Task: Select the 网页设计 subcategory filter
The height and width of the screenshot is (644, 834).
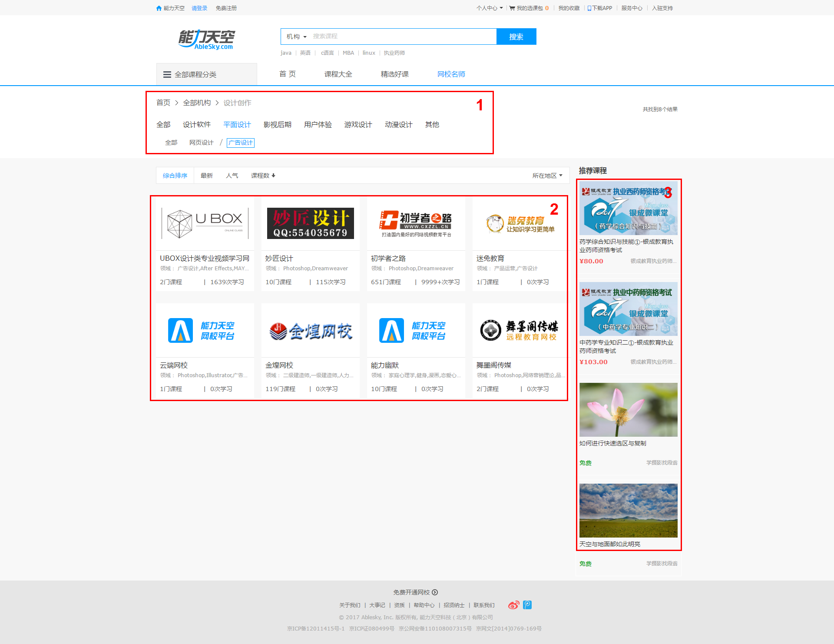Action: pos(201,143)
